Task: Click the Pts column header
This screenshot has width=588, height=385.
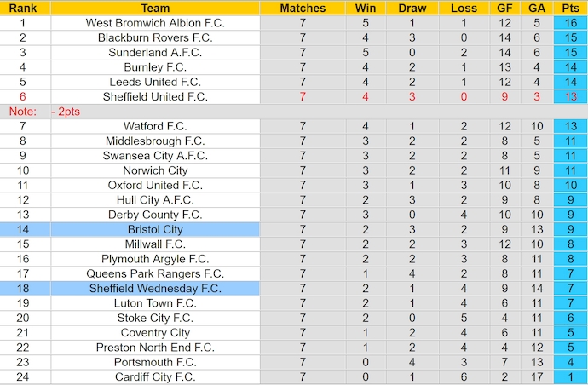Action: pyautogui.click(x=570, y=9)
